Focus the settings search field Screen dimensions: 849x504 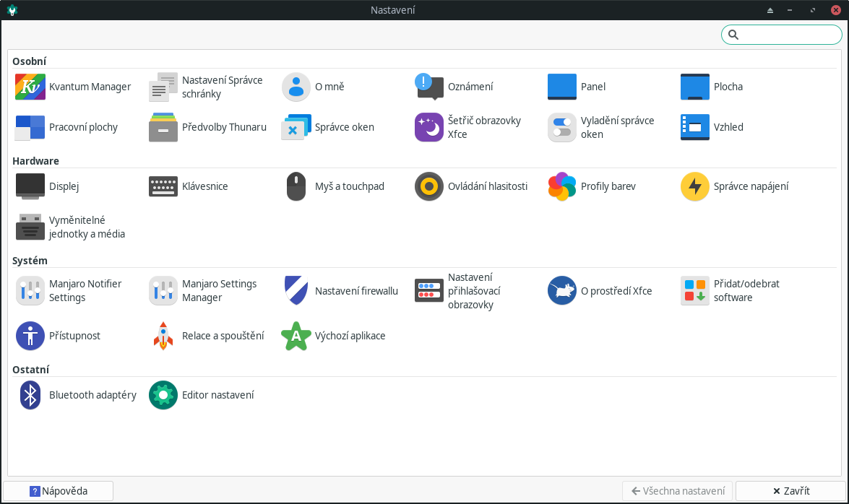coord(788,35)
